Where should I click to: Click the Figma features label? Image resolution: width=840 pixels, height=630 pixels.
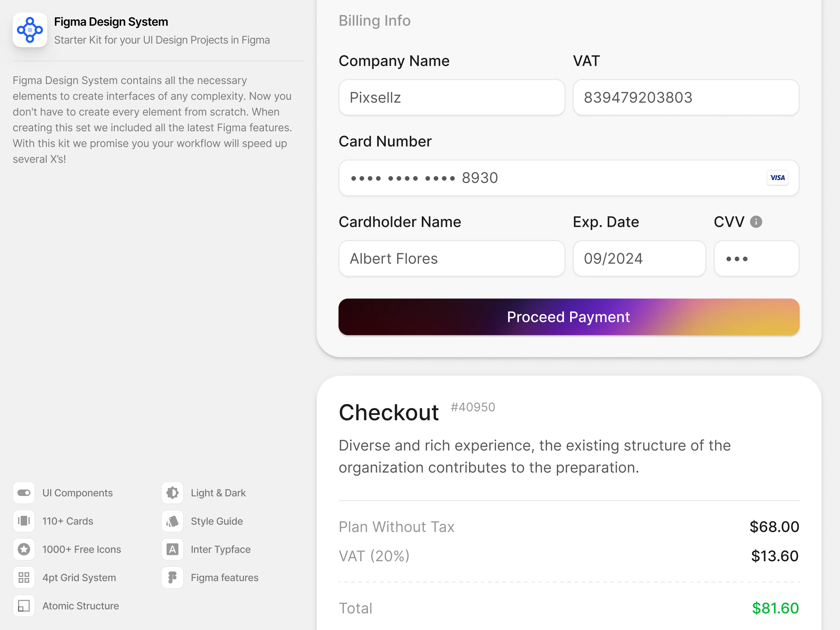(x=224, y=577)
